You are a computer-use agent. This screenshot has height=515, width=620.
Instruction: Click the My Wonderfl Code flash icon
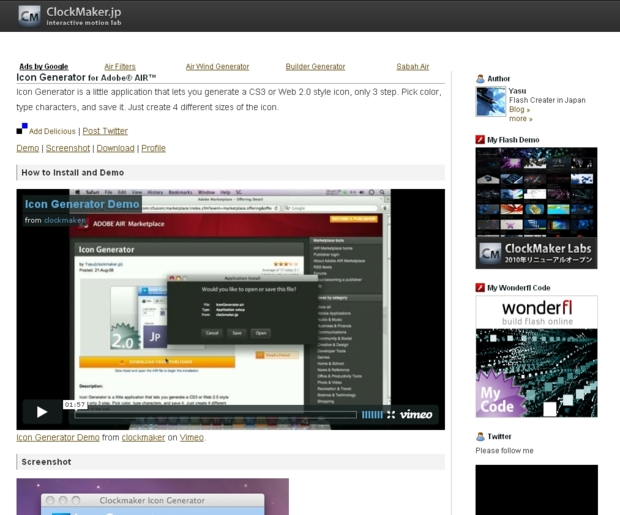480,288
